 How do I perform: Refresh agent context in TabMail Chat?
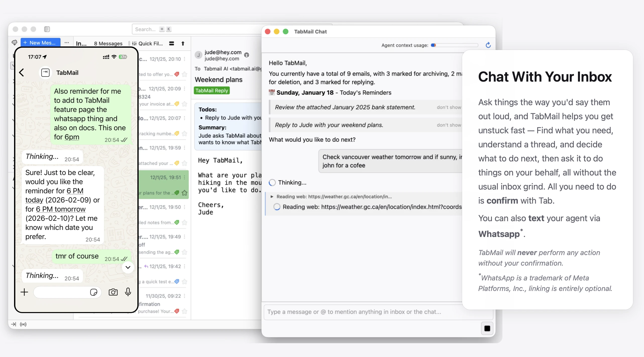coord(488,45)
